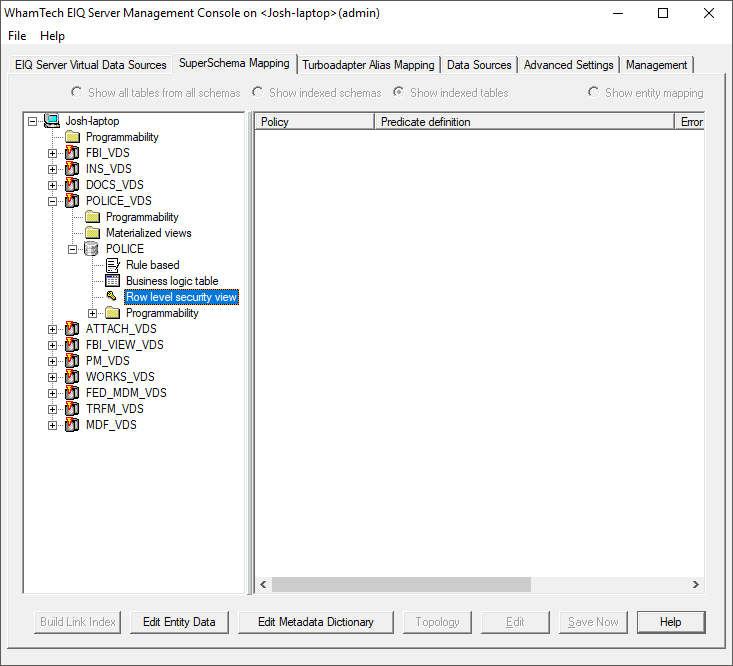Click the Business logic table icon
This screenshot has height=666, width=733.
point(112,281)
